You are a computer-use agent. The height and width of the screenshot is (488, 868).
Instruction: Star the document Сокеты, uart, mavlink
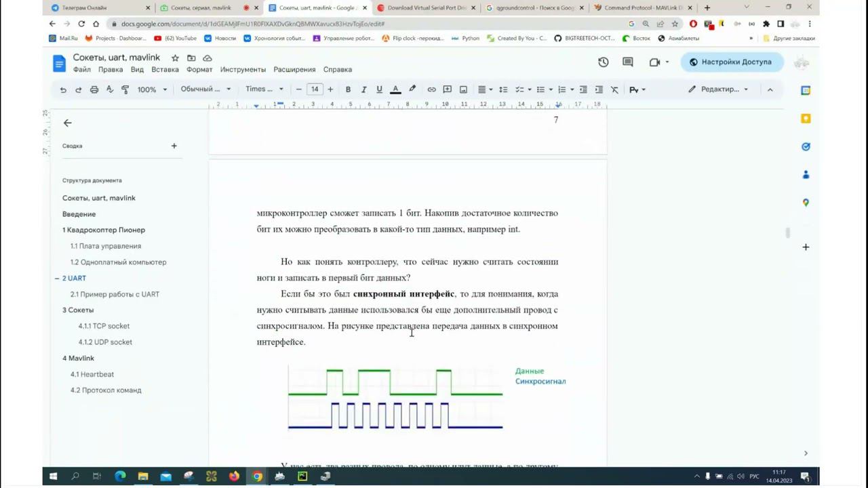[x=175, y=58]
